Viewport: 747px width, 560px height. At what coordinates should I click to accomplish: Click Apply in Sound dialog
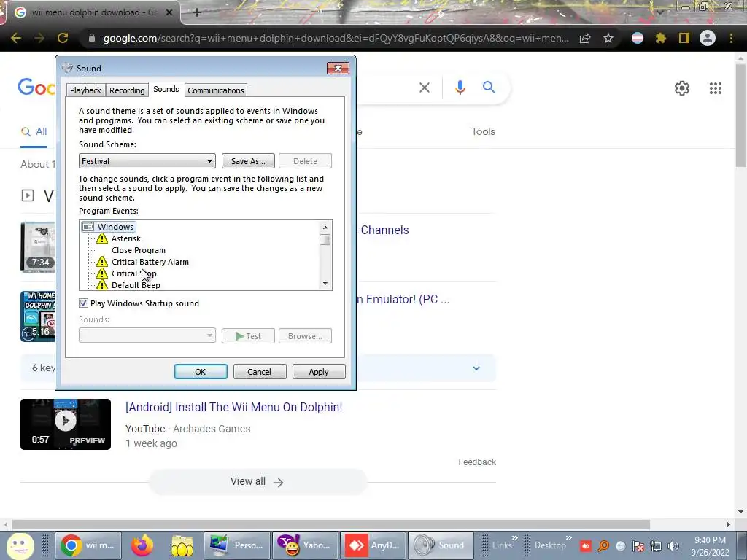coord(319,371)
